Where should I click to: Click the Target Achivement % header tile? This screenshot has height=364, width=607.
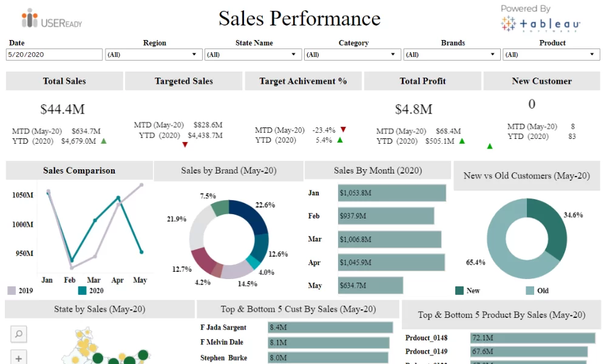pos(303,81)
